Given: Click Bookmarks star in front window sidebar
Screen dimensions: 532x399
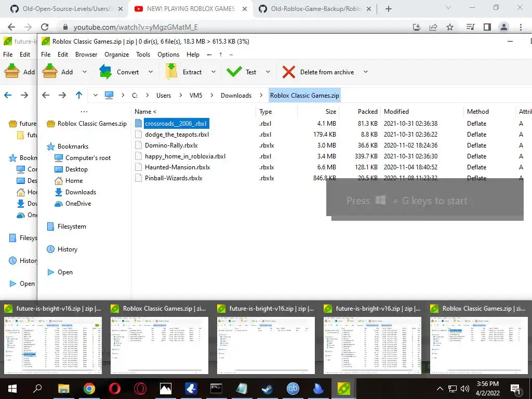Looking at the screenshot, I should tap(50, 146).
